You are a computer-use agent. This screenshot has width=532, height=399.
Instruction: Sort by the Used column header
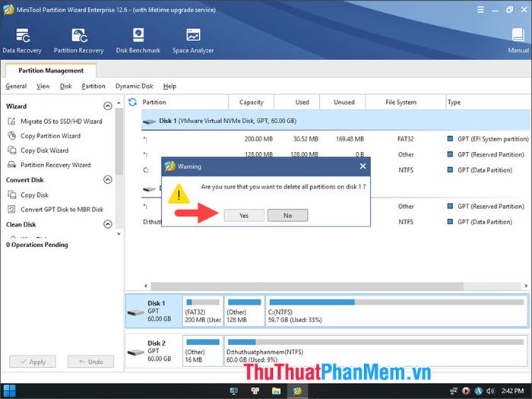pos(297,102)
